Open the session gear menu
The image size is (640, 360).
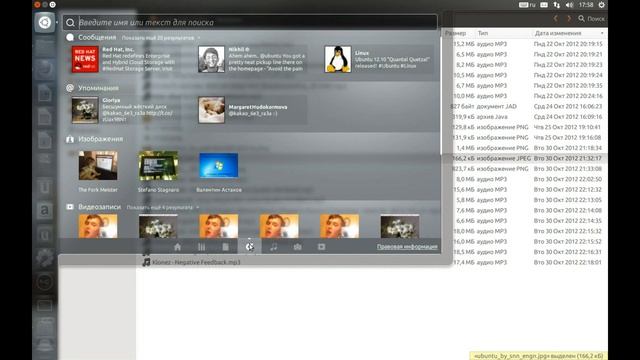pos(602,5)
